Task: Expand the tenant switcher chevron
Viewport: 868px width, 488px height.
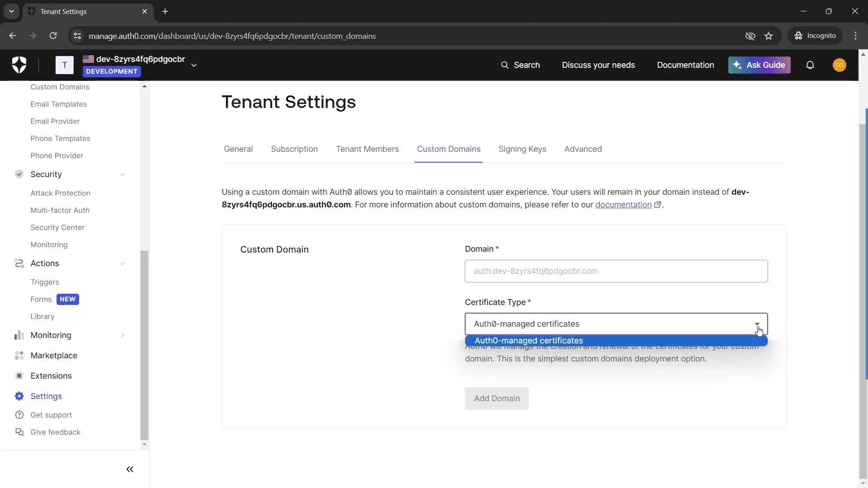Action: [x=194, y=65]
